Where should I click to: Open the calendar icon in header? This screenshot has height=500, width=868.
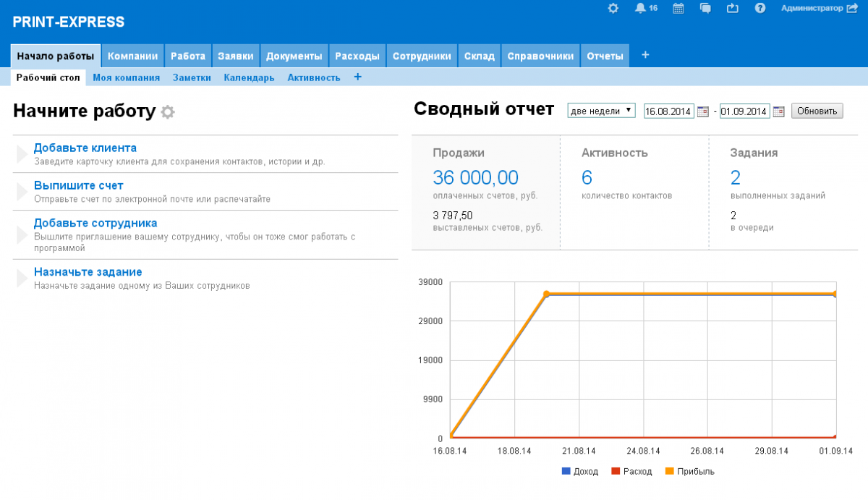point(678,8)
